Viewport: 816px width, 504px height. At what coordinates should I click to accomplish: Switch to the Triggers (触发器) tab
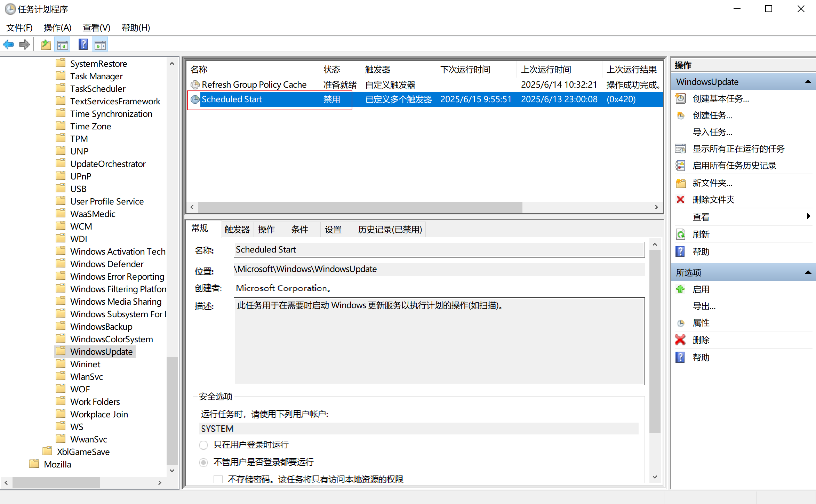237,230
